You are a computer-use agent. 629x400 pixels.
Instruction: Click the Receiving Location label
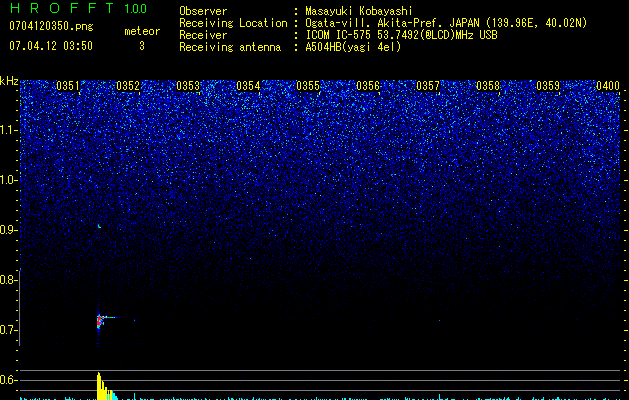click(x=233, y=23)
